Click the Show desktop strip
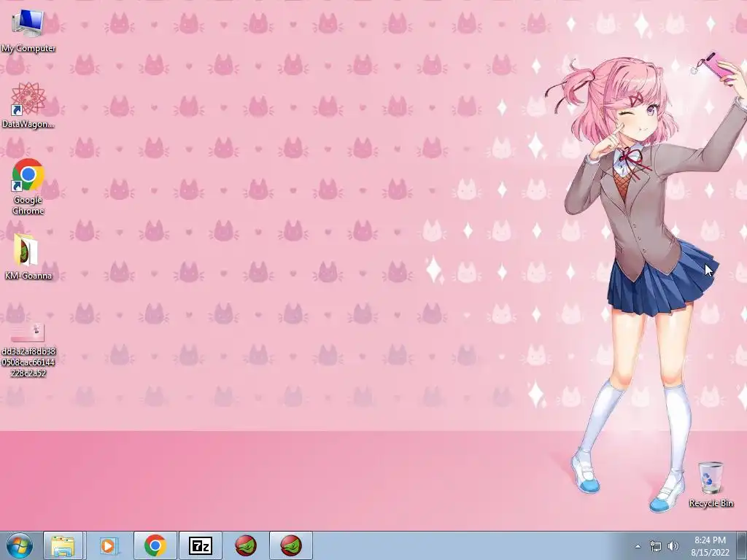The image size is (747, 560). tap(742, 545)
